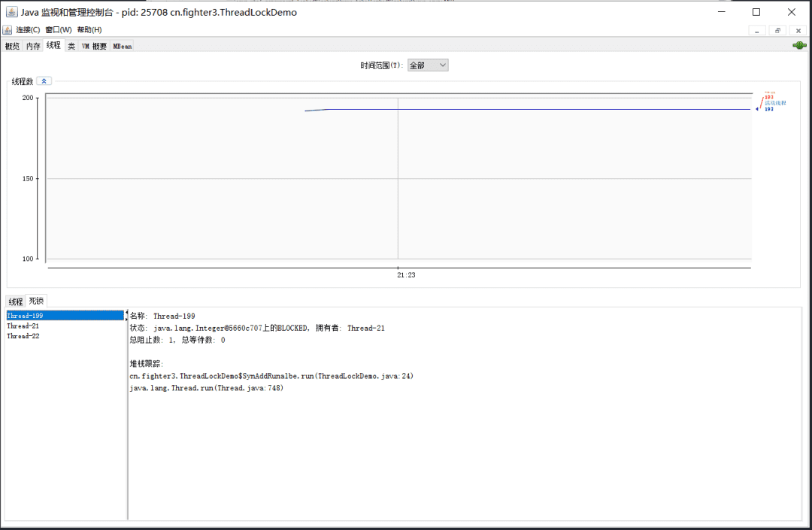The image size is (812, 530).
Task: Click the splitter arrow beside the thread list
Action: point(126,316)
